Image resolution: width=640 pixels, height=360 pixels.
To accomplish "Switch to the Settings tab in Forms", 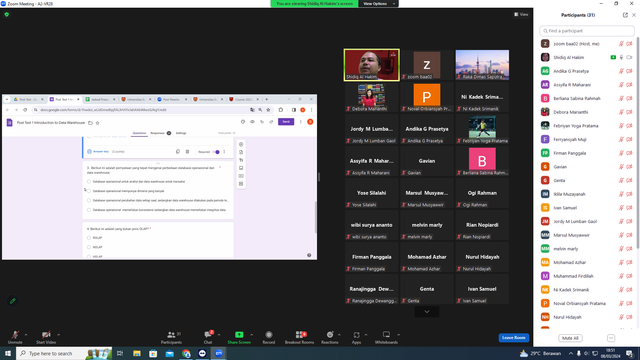I will [181, 133].
